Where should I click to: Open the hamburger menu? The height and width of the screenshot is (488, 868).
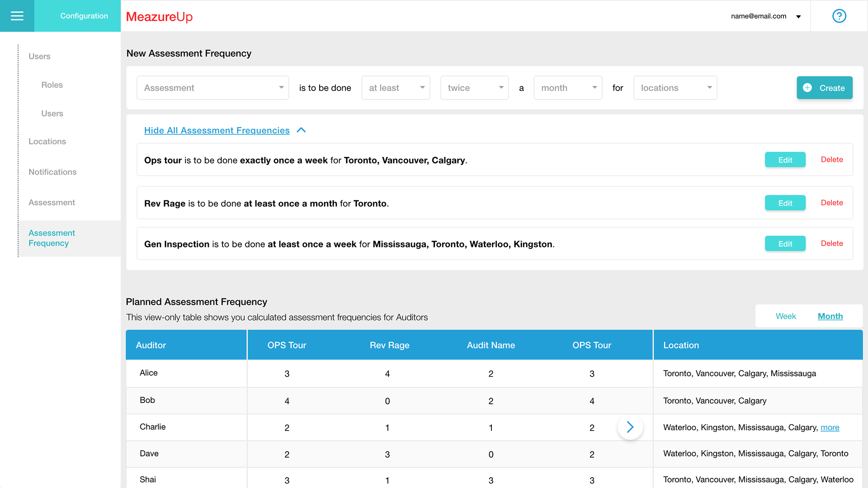17,16
